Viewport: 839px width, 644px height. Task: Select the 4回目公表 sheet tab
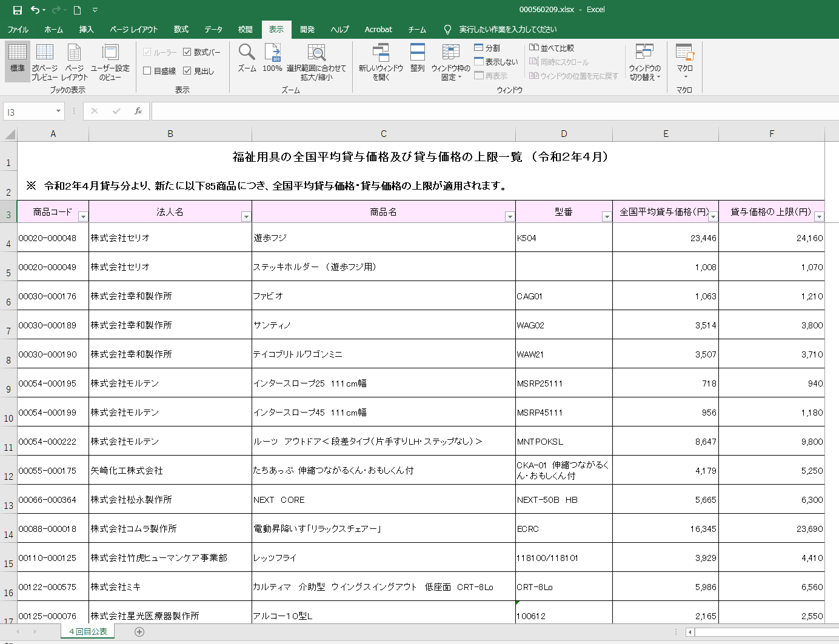click(89, 632)
